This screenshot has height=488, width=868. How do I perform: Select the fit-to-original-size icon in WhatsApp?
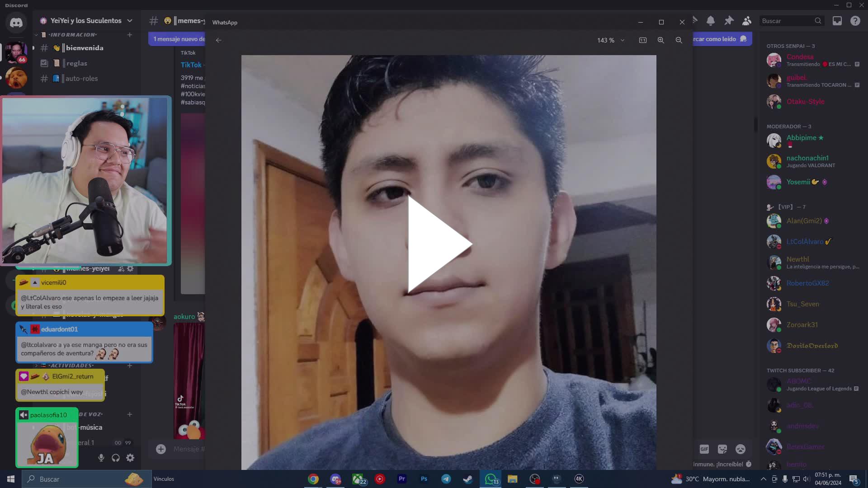coord(642,40)
